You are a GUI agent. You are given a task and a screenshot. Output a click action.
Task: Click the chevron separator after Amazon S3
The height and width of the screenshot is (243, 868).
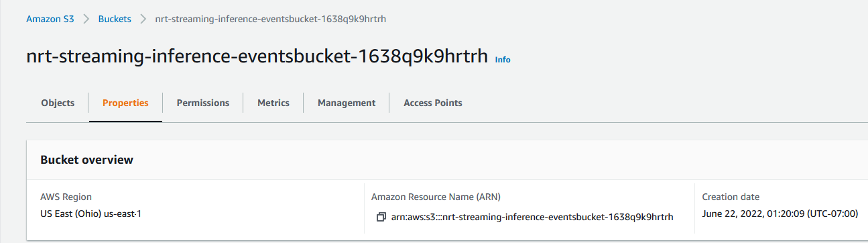[x=86, y=19]
